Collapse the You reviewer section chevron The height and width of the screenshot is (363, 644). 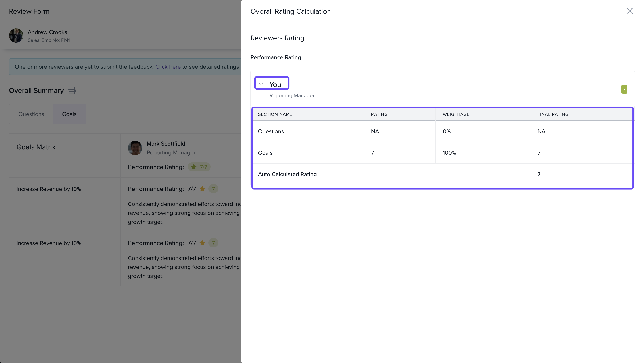pos(261,84)
